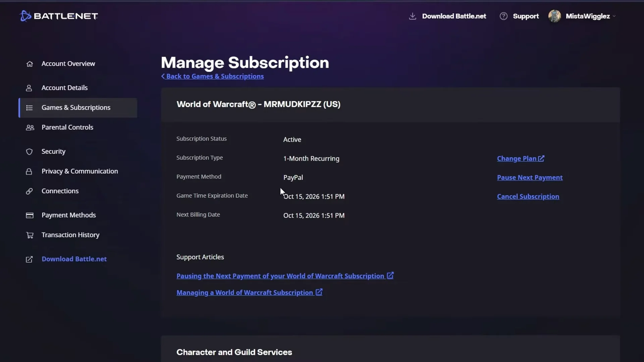Open Account Overview in sidebar

pyautogui.click(x=68, y=64)
